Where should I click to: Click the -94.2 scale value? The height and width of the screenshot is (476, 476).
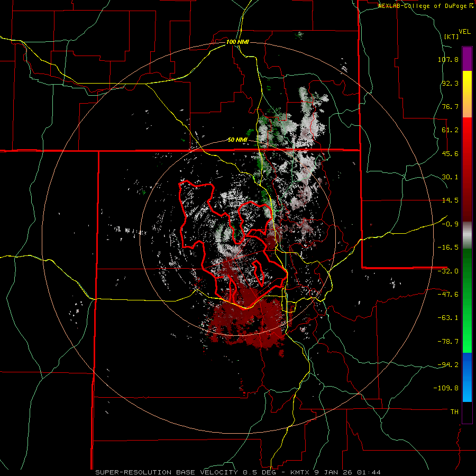pos(448,365)
